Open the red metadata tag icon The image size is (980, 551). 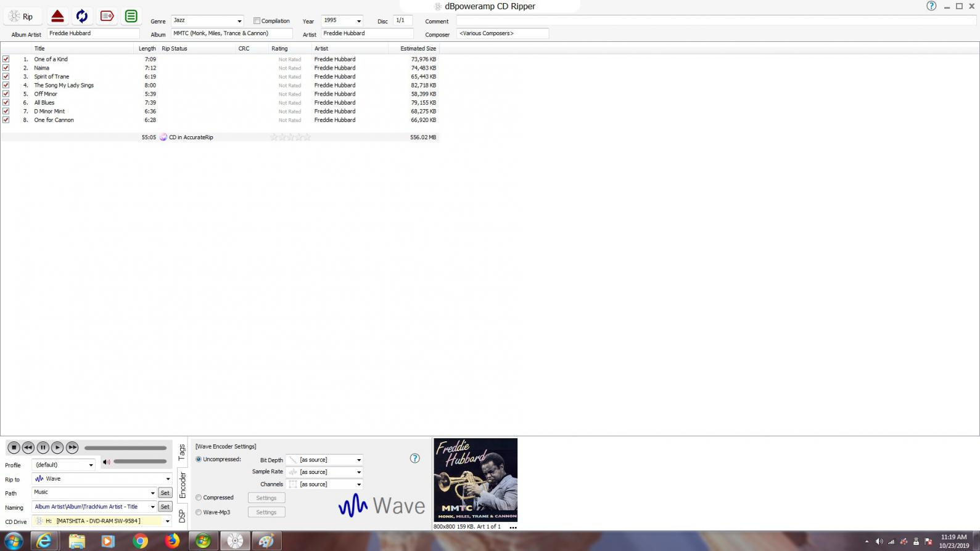click(x=107, y=16)
